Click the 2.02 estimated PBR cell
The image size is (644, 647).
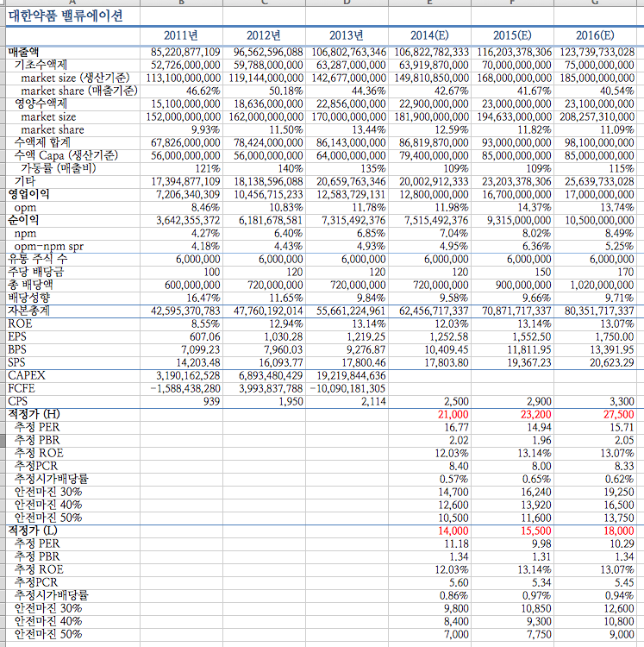pyautogui.click(x=459, y=441)
